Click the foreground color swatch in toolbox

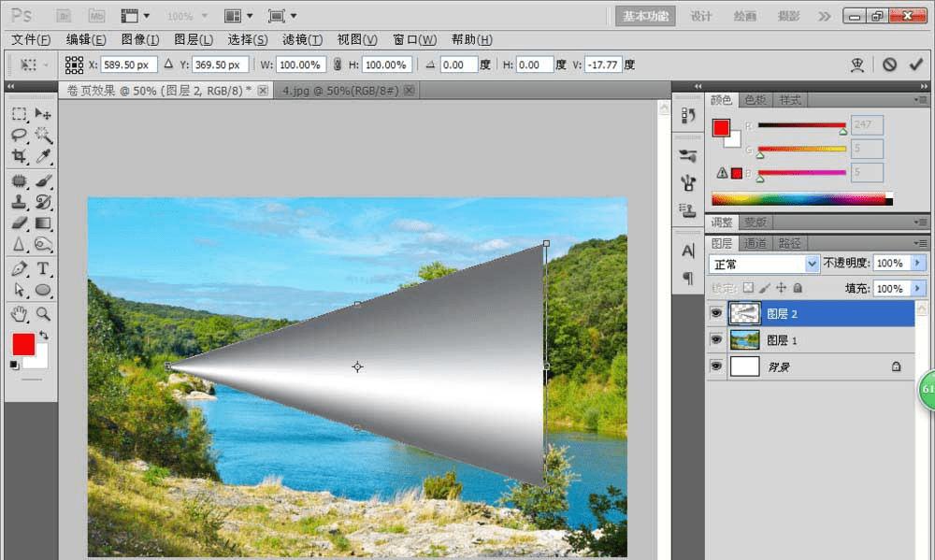click(24, 344)
